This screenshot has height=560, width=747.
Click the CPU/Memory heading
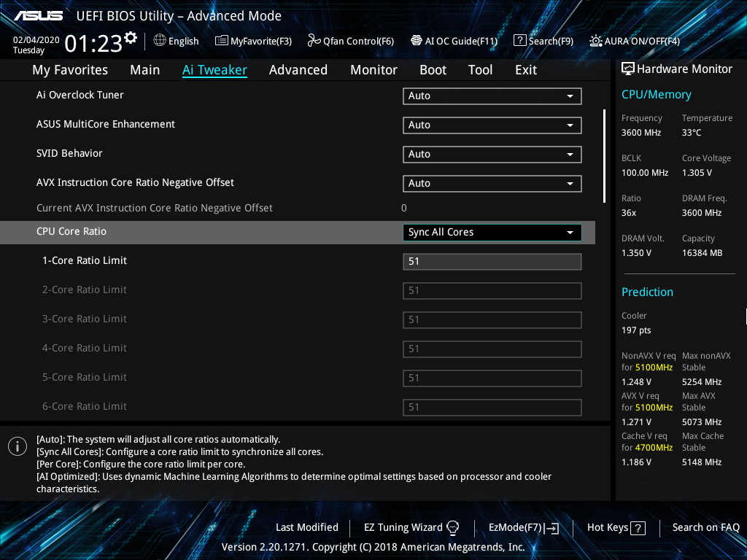[x=656, y=95]
